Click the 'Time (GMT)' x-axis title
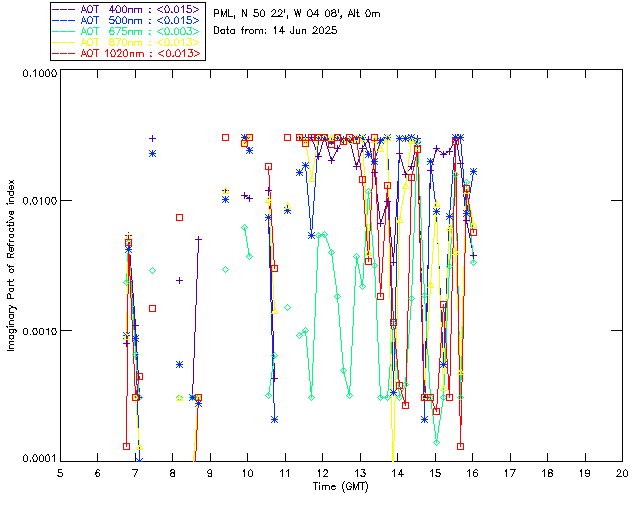This screenshot has height=512, width=640. click(x=340, y=487)
